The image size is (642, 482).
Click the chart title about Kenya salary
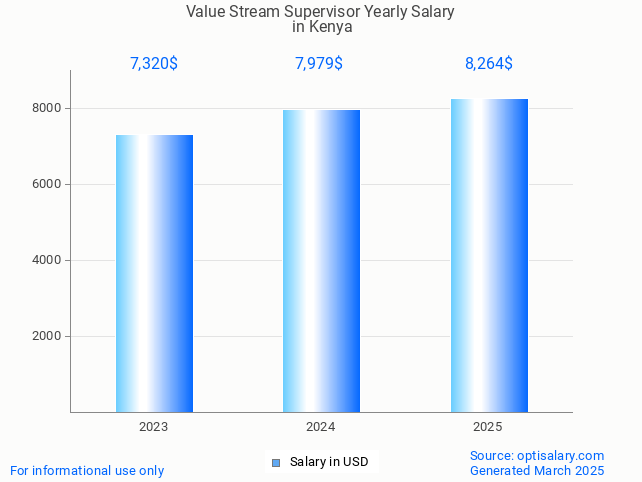(x=321, y=19)
